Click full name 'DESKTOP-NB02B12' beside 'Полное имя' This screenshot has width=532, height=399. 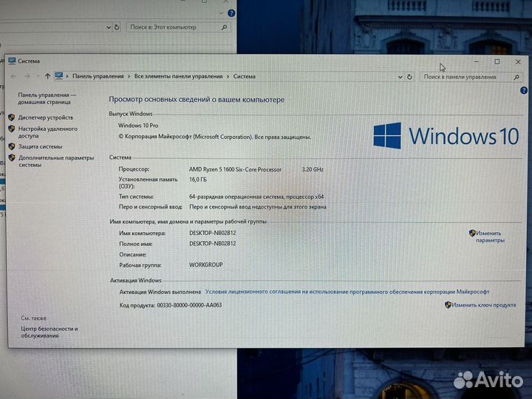(x=212, y=243)
